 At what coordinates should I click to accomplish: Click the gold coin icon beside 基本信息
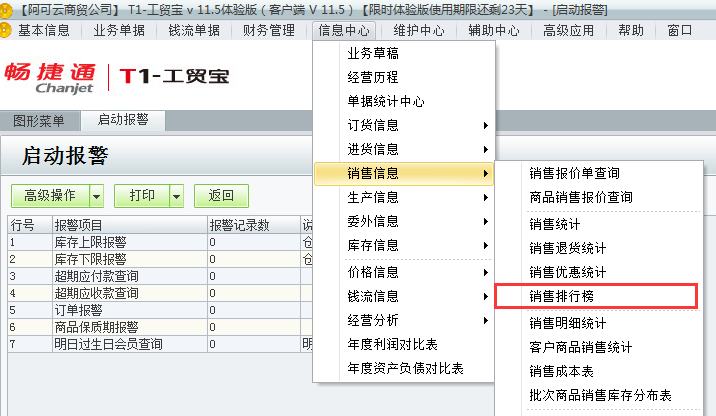coord(5,30)
